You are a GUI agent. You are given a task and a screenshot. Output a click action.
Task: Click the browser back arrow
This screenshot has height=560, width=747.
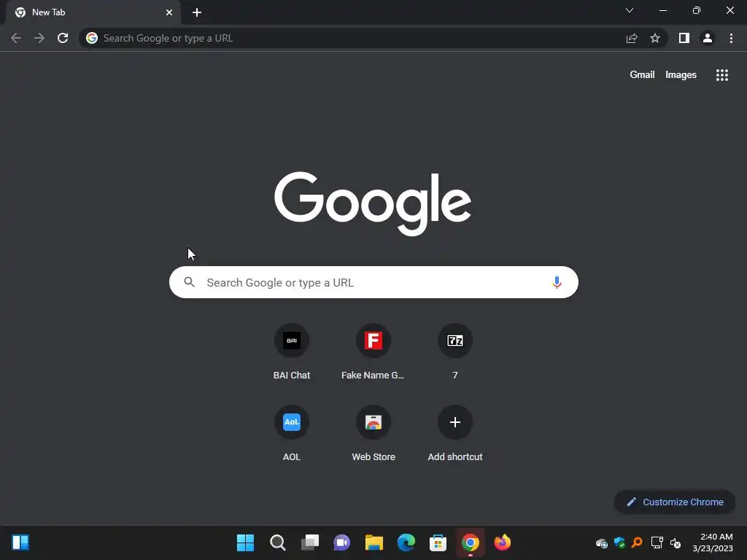(16, 38)
